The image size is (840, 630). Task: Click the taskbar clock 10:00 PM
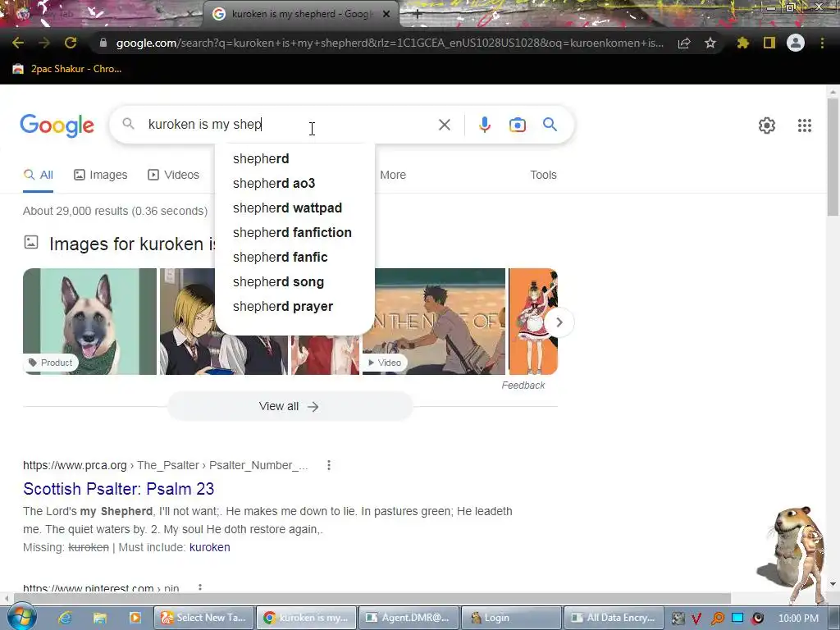[x=798, y=619]
